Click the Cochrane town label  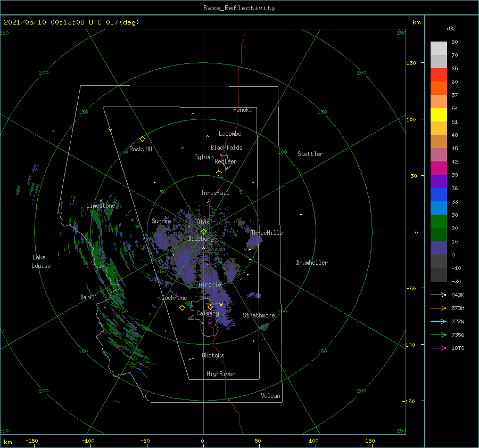[x=174, y=298]
